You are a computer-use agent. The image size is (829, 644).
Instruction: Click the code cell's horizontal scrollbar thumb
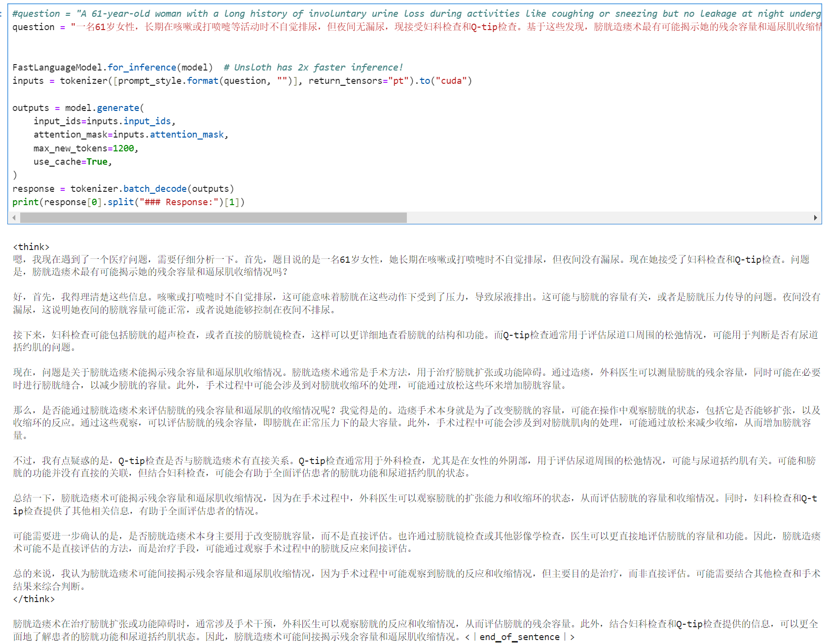click(213, 217)
